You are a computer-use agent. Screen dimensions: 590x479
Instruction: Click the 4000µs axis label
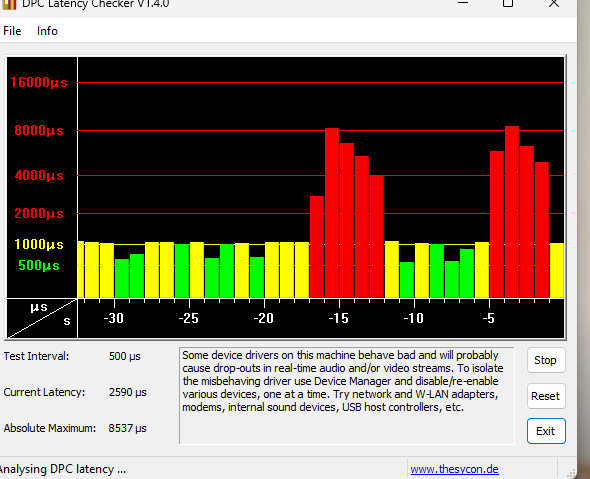[x=39, y=175]
